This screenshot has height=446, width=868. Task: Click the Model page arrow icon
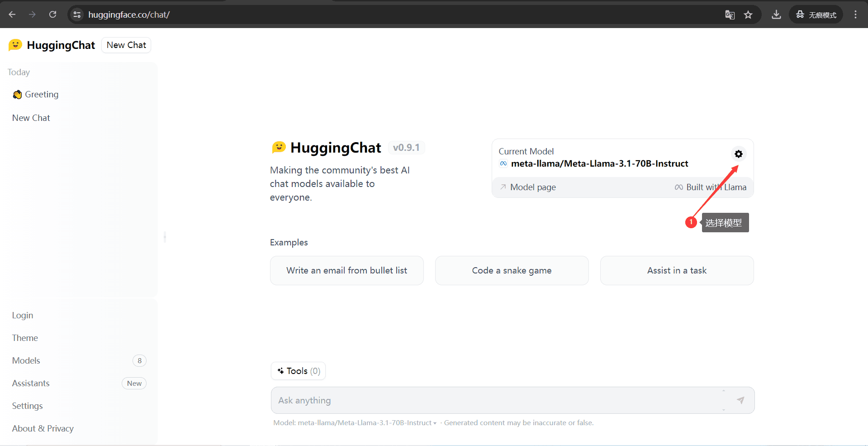tap(503, 187)
